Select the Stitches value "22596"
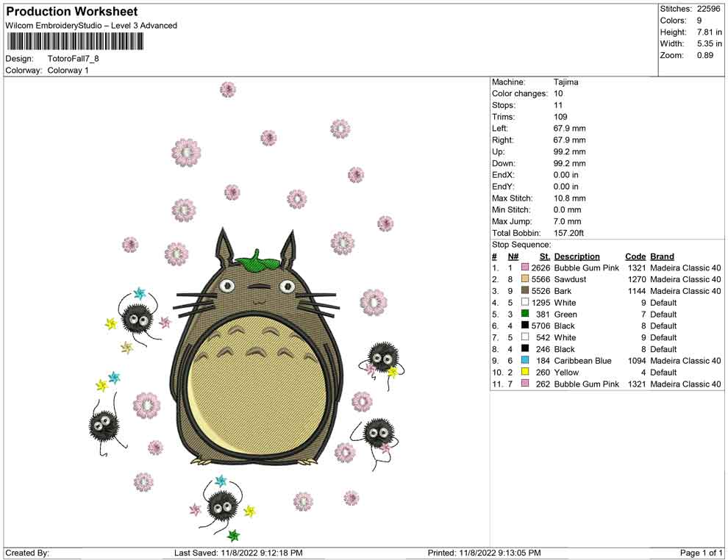The height and width of the screenshot is (560, 728). 709,9
